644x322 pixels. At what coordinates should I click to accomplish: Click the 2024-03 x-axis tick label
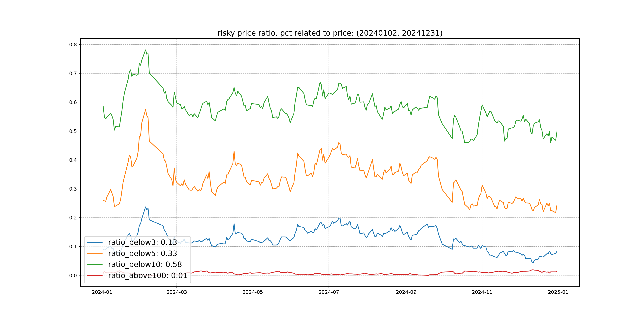[x=177, y=292]
